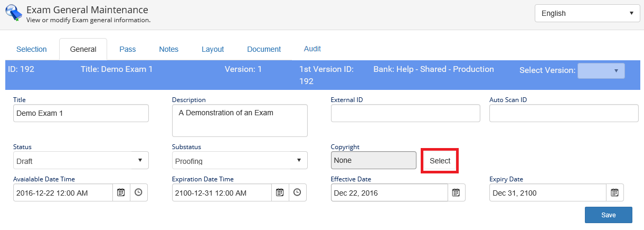Click inside the Description text area
The width and height of the screenshot is (644, 230).
click(x=240, y=121)
